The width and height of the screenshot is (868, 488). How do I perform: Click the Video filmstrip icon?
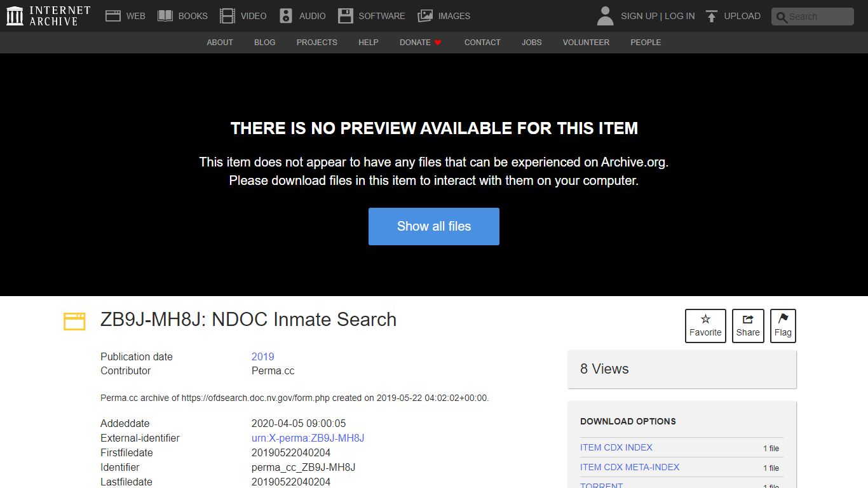[x=227, y=16]
